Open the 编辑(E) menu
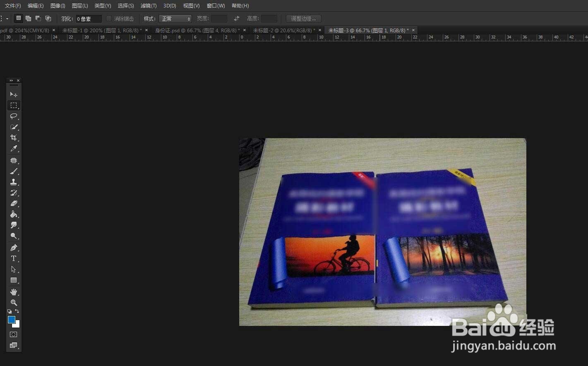Viewport: 588px width, 366px height. 36,6
